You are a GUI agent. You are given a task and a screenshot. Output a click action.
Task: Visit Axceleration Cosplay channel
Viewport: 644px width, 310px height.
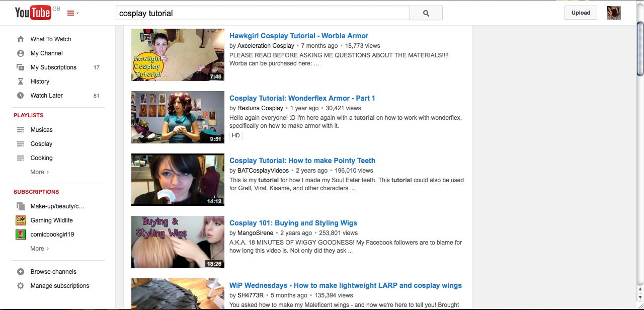(x=266, y=46)
